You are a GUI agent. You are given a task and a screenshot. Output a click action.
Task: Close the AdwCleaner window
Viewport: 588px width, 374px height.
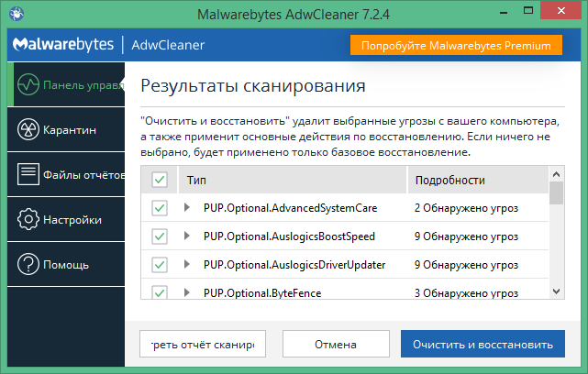[x=561, y=10]
